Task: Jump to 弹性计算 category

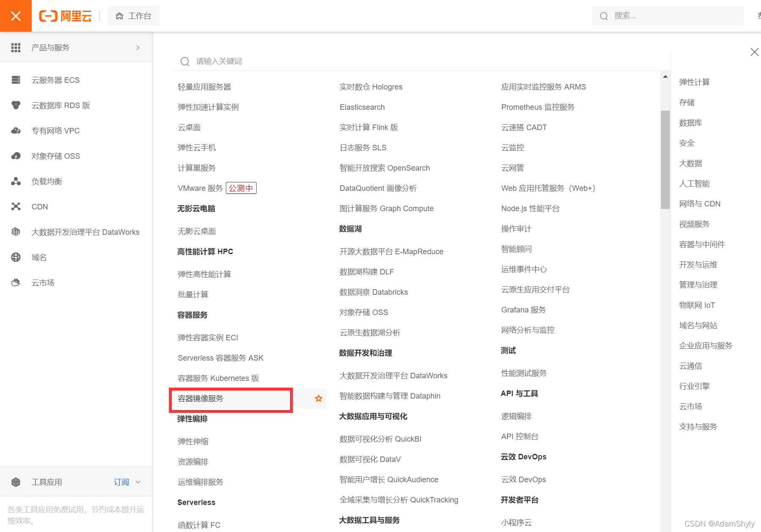Action: [694, 82]
